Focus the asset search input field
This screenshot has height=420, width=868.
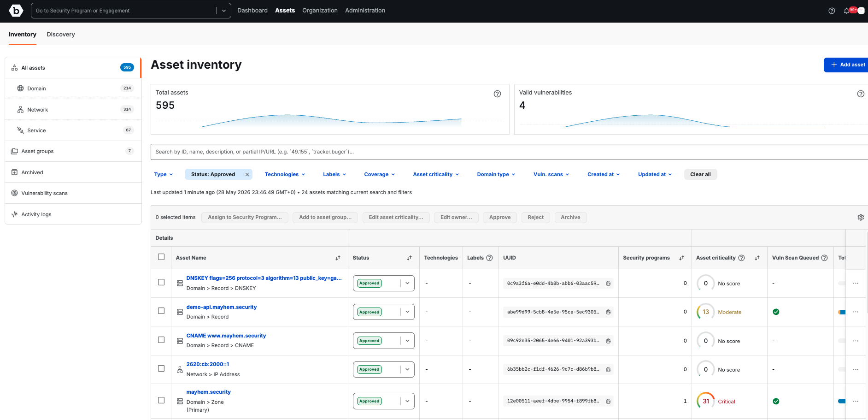pyautogui.click(x=509, y=152)
